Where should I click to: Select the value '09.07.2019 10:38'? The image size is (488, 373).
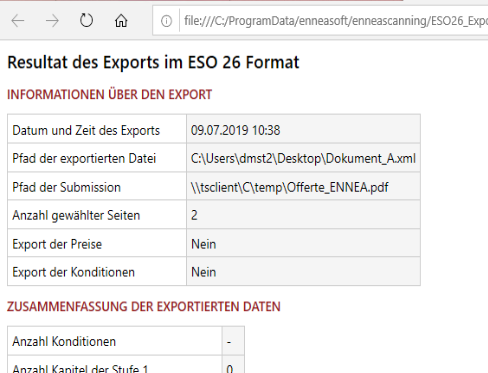pos(235,130)
